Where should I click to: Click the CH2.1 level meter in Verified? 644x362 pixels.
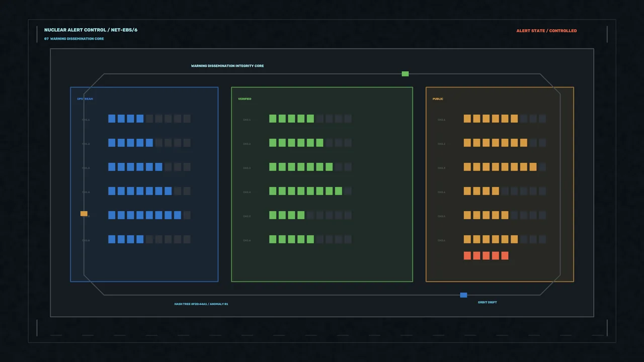pos(310,119)
